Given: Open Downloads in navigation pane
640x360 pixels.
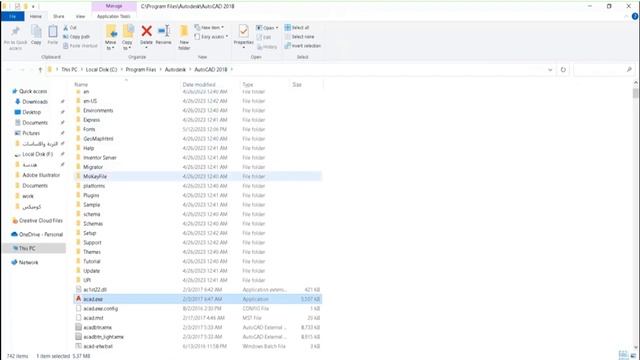Looking at the screenshot, I should pyautogui.click(x=31, y=102).
